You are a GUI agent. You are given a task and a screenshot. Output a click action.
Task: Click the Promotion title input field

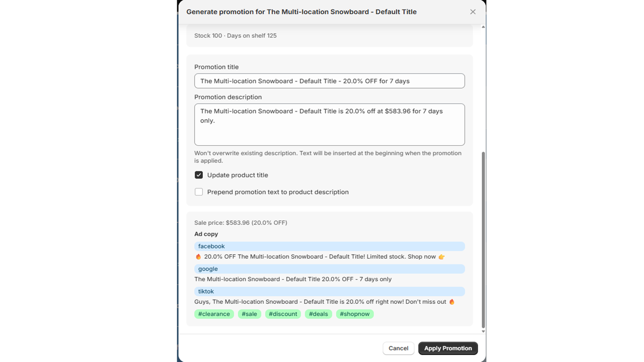[x=330, y=81]
